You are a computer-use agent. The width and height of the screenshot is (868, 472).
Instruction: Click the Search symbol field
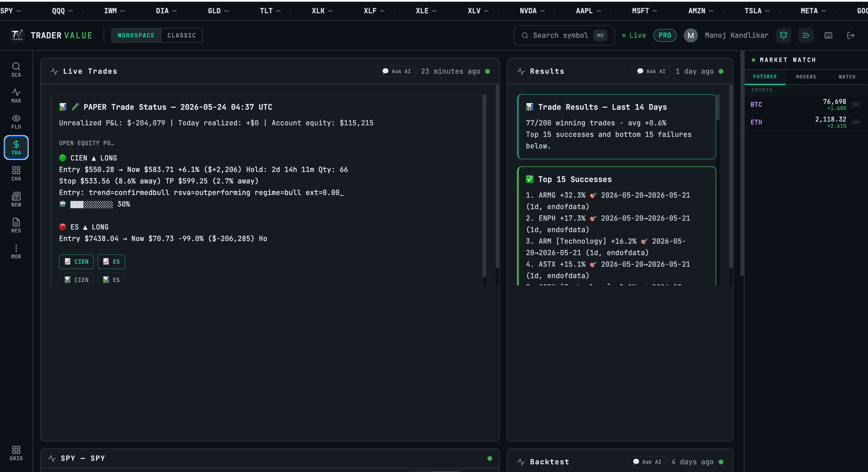pos(564,35)
